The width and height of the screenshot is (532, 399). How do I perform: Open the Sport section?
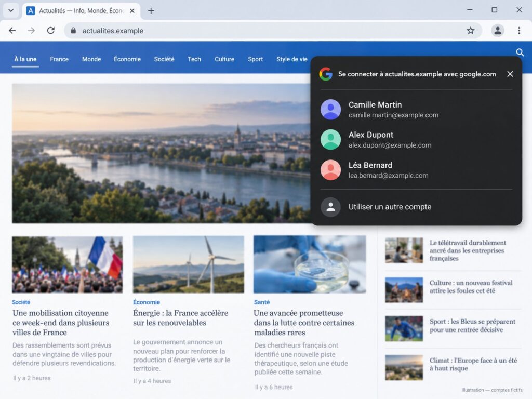tap(255, 59)
